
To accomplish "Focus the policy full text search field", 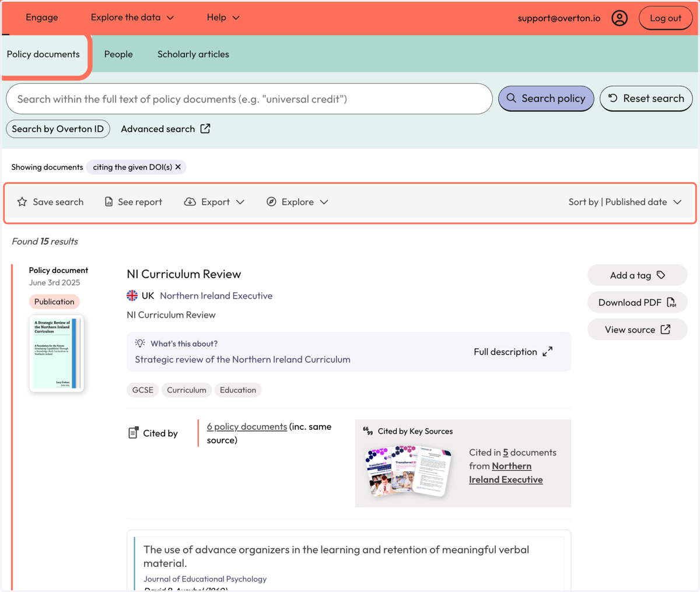I will coord(249,99).
